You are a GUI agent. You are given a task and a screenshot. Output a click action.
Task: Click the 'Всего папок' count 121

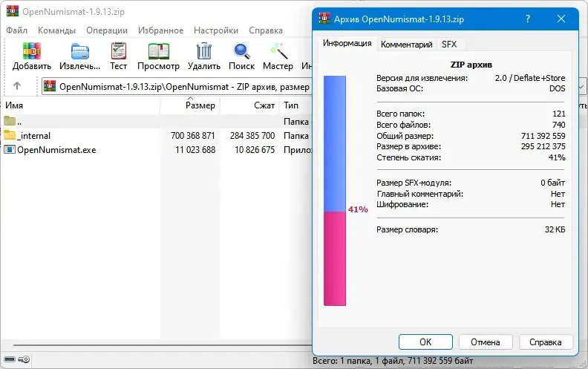(559, 114)
